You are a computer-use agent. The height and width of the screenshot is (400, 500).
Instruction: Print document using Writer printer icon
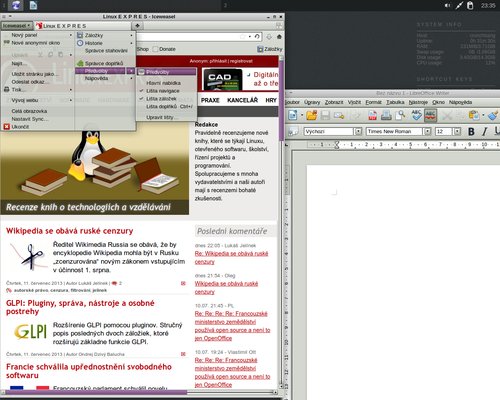pos(386,115)
